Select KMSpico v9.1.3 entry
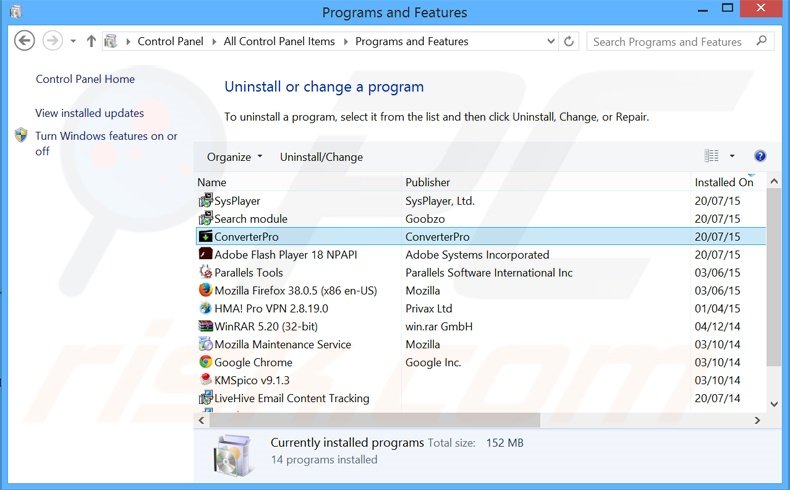790x490 pixels. click(252, 380)
